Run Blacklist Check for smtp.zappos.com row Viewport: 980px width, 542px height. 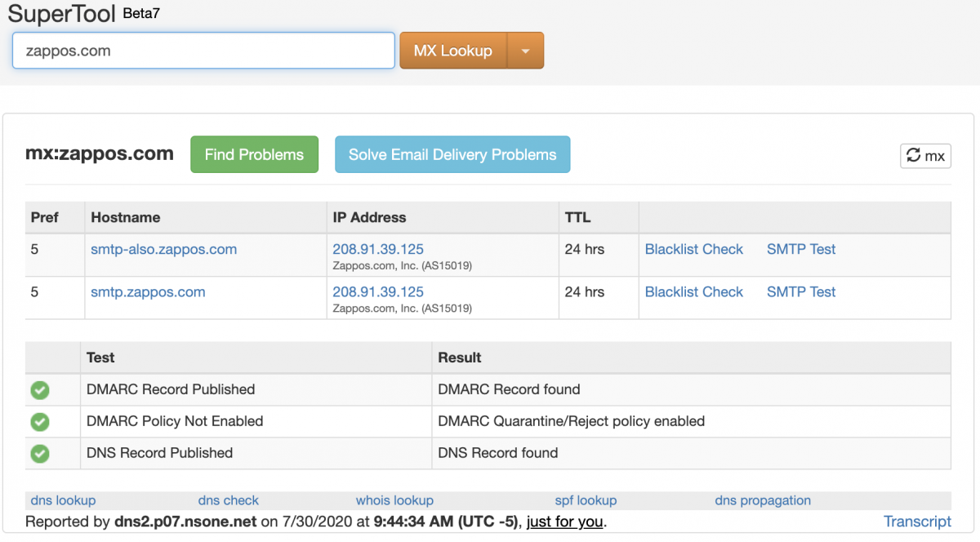694,291
